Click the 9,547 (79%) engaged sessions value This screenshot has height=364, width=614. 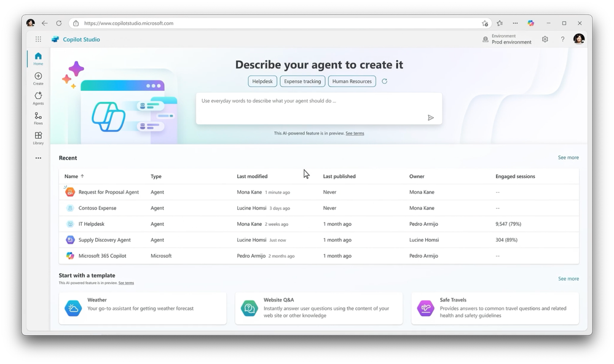click(508, 224)
